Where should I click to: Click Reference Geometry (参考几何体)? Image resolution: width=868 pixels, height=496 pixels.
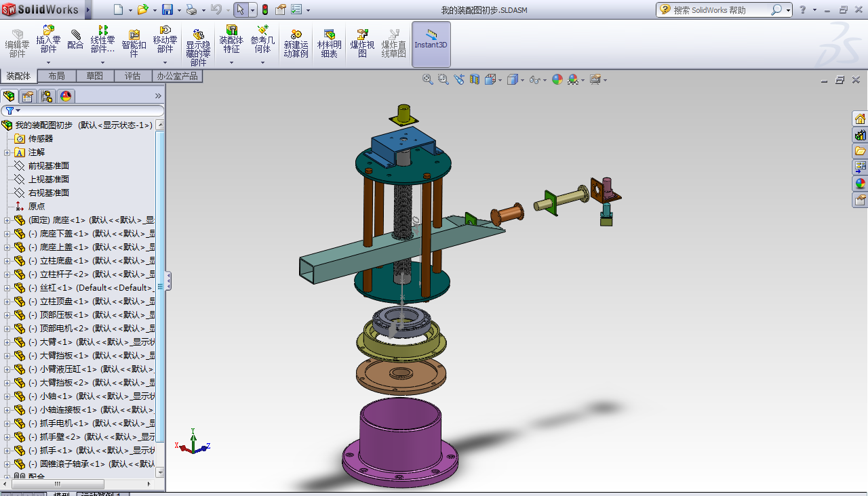262,40
